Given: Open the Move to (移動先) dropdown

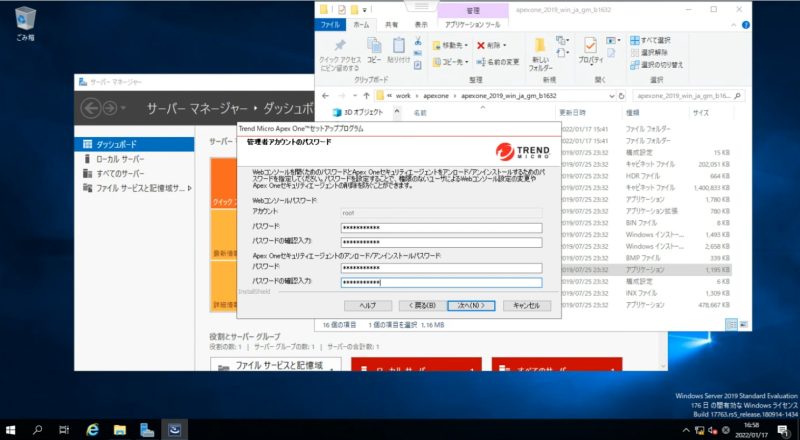Looking at the screenshot, I should pos(450,45).
